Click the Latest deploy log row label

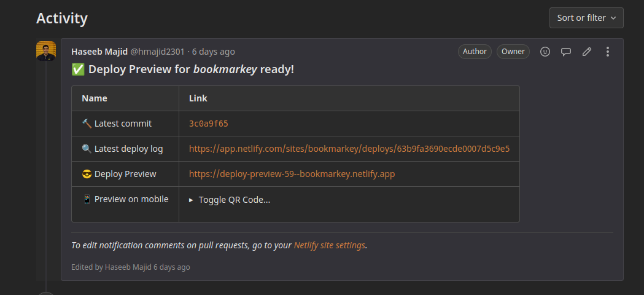pos(128,149)
